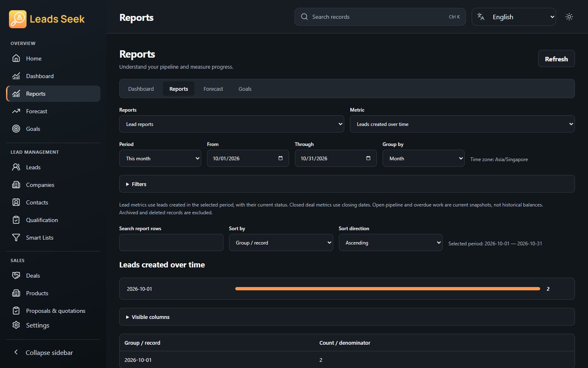This screenshot has width=588, height=368.
Task: Open the Through date calendar picker
Action: [368, 158]
